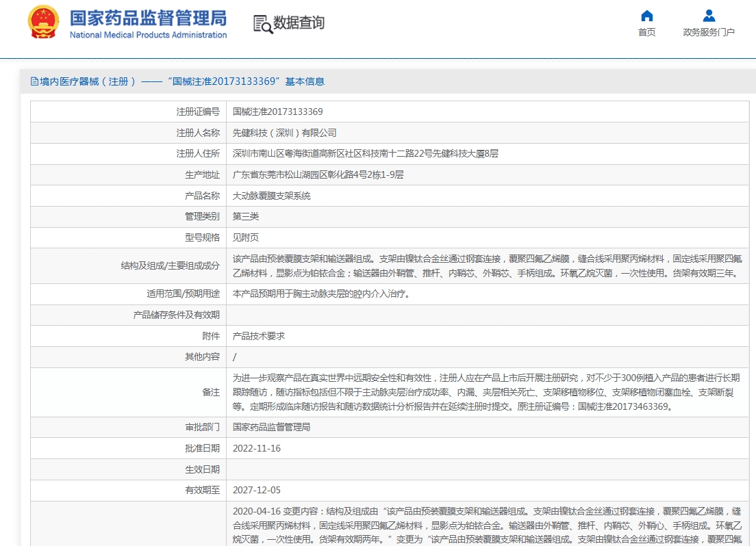Click the 首页 home icon
Screen dimensions: 756x546
[x=646, y=16]
